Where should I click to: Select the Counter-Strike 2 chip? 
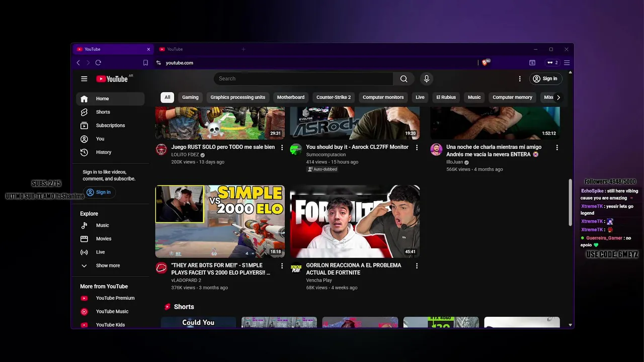coord(334,98)
